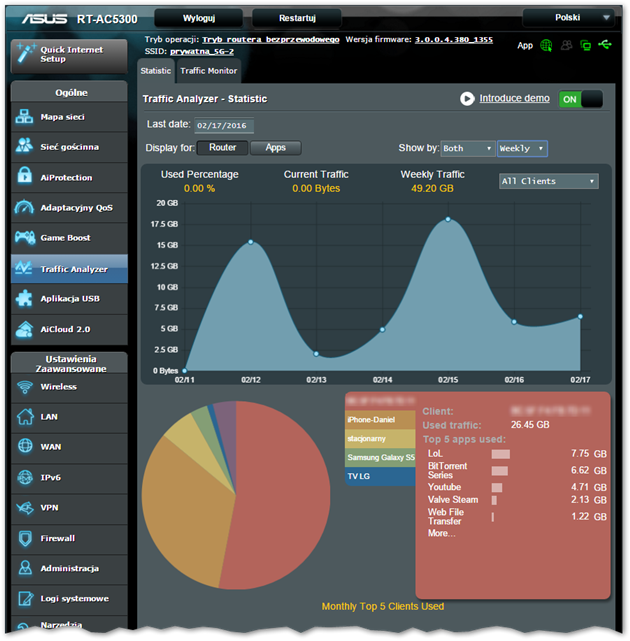The width and height of the screenshot is (630, 641).
Task: Open Mapa sieci network map icon
Action: (x=24, y=117)
